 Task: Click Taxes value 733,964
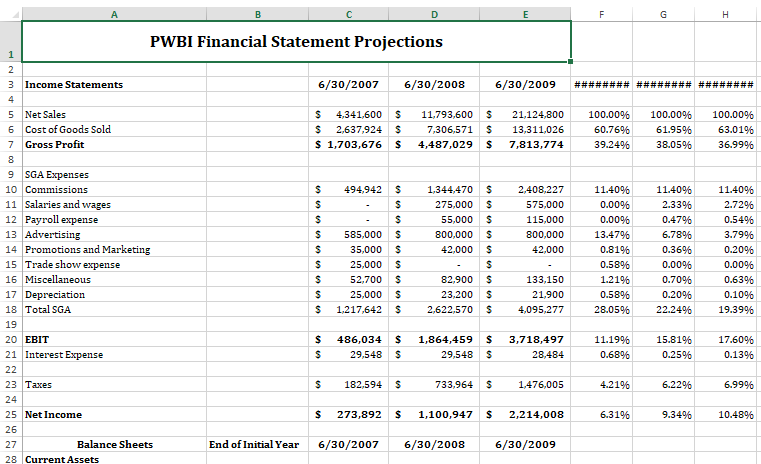(453, 385)
